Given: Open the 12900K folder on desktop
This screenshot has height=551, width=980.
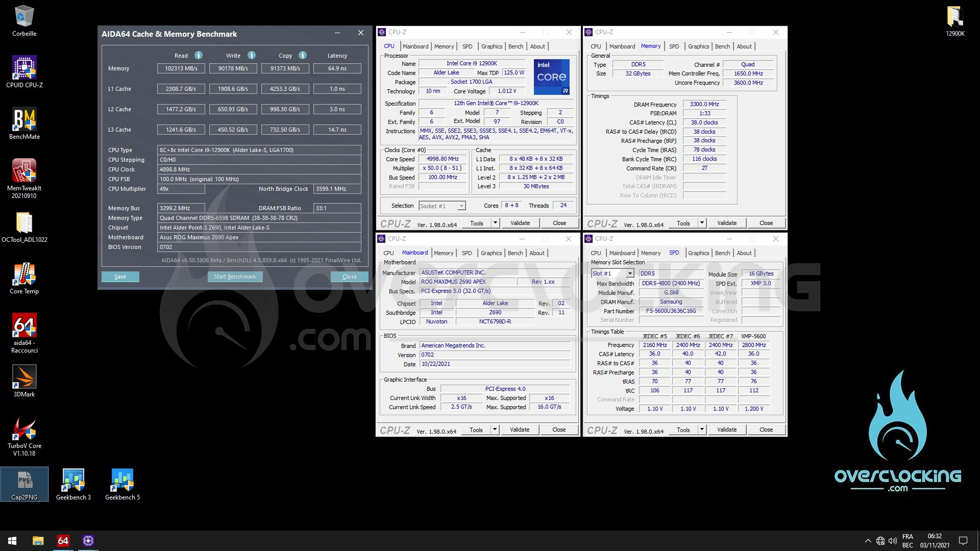Looking at the screenshot, I should pyautogui.click(x=955, y=20).
